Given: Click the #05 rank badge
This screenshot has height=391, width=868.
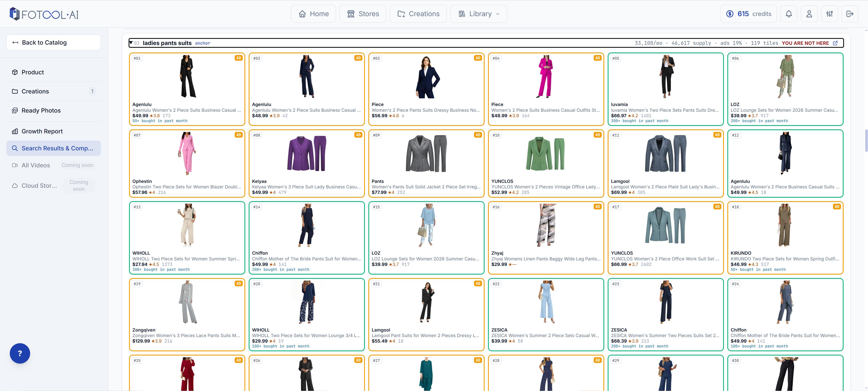Looking at the screenshot, I should click(616, 58).
